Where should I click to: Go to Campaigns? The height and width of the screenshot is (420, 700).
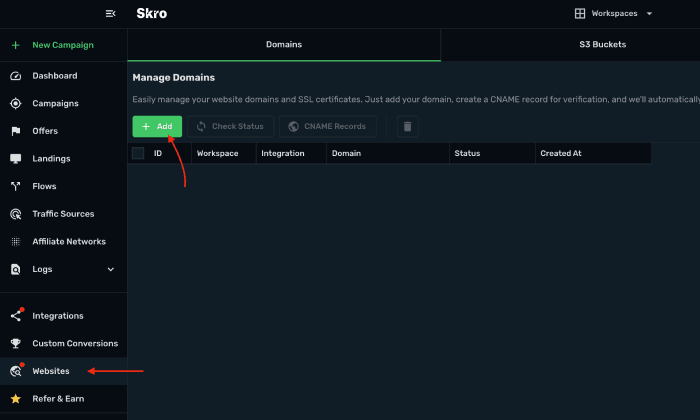pyautogui.click(x=55, y=104)
